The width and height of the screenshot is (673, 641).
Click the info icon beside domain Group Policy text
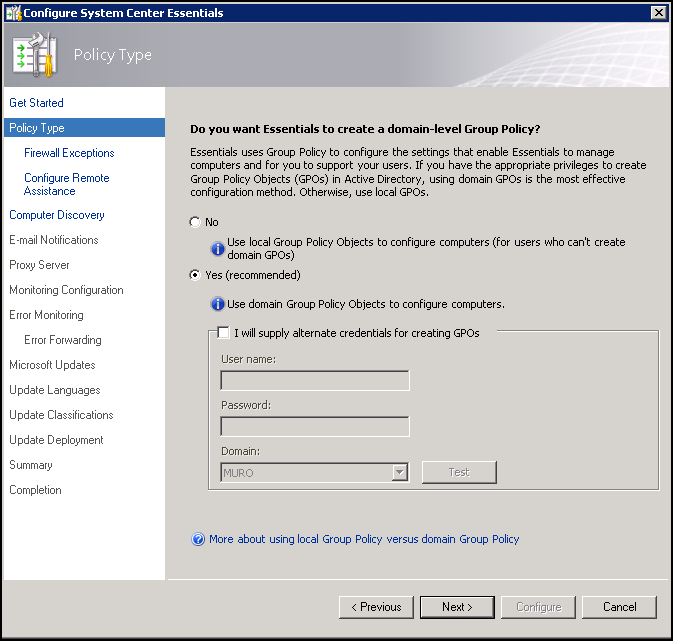[x=218, y=304]
